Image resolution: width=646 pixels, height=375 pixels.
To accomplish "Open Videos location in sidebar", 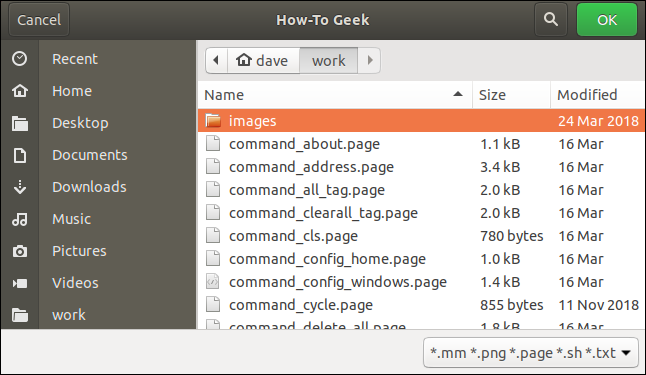I will 75,283.
